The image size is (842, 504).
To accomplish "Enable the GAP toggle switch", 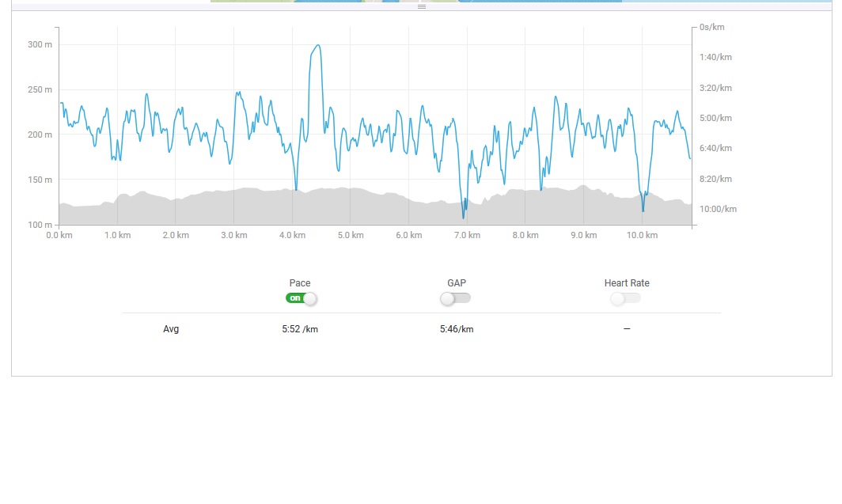I will pyautogui.click(x=455, y=298).
